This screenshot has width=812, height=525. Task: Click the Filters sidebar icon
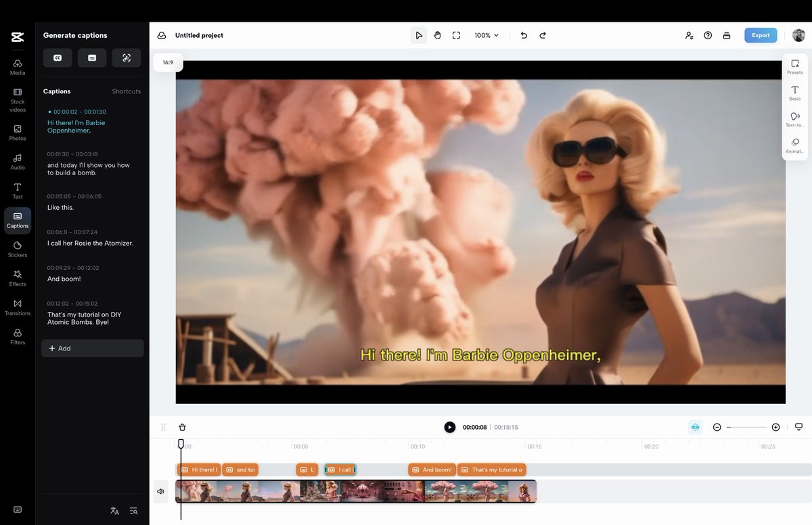click(18, 336)
